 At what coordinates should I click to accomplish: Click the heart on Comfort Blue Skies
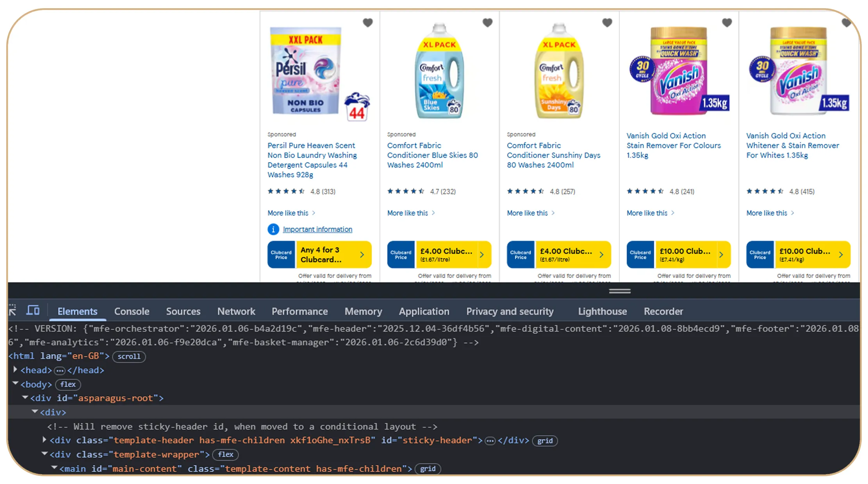(x=487, y=23)
